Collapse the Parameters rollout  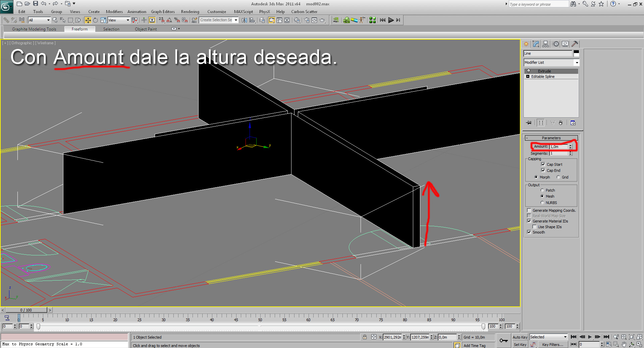[x=551, y=138]
